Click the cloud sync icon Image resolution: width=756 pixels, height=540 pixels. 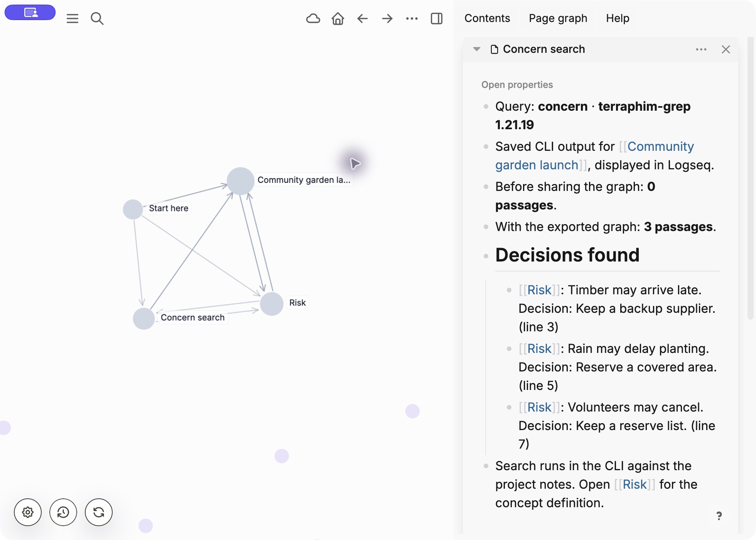(x=313, y=19)
